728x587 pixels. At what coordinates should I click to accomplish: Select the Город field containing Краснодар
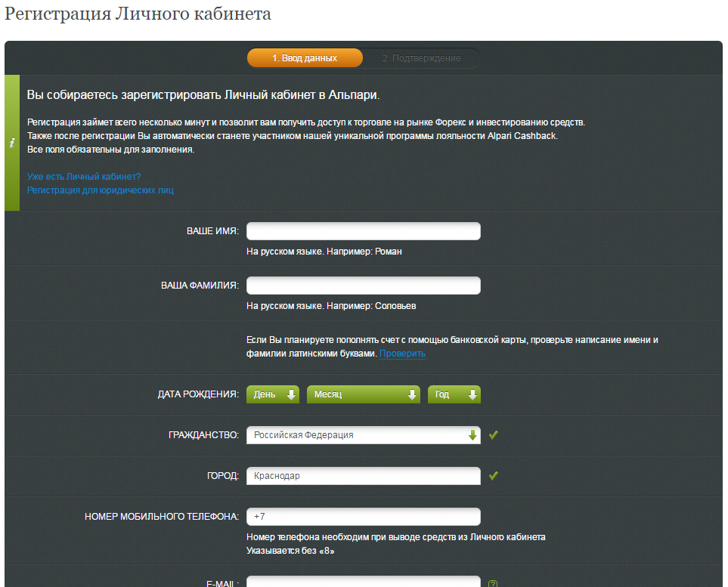pos(363,476)
